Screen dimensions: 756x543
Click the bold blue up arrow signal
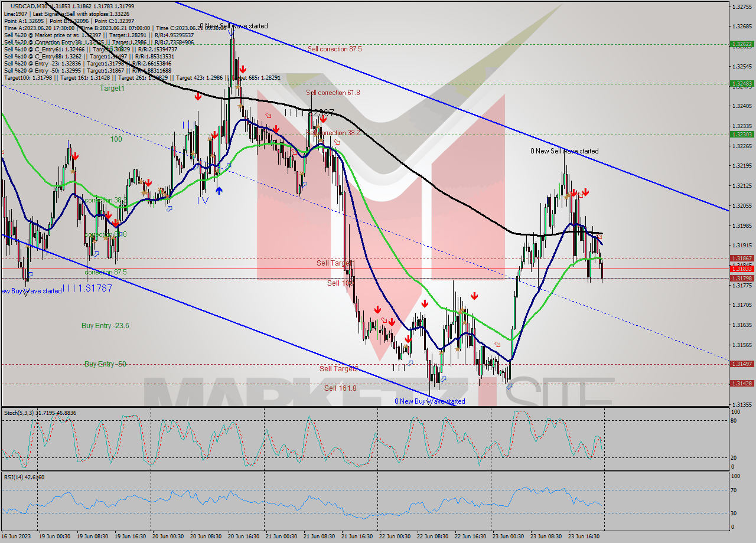(x=219, y=191)
